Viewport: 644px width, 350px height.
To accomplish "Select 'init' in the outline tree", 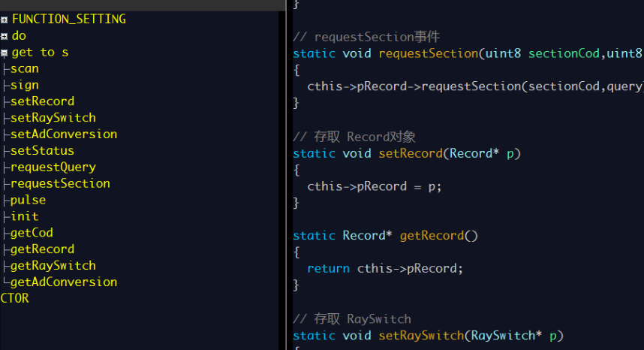I will click(25, 216).
